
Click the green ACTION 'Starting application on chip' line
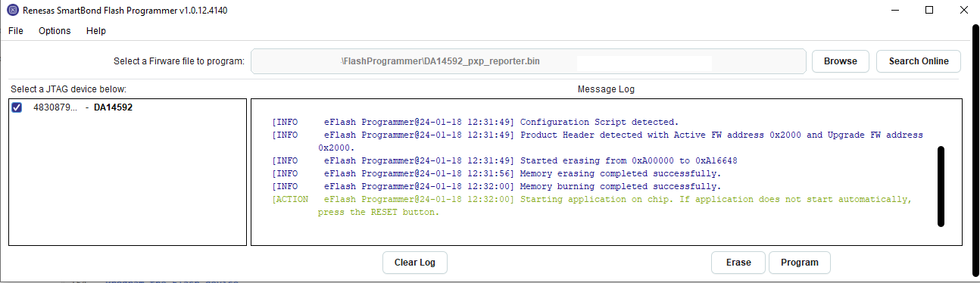click(591, 205)
